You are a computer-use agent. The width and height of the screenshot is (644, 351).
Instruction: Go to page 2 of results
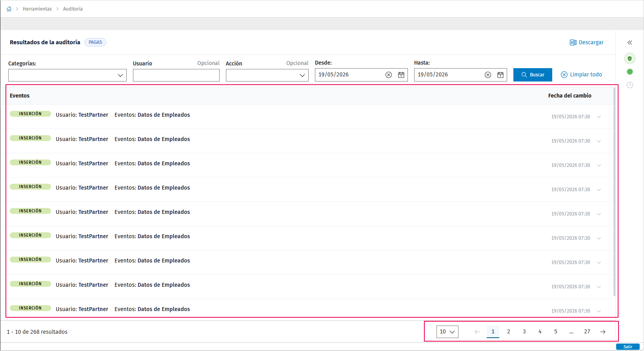point(509,332)
